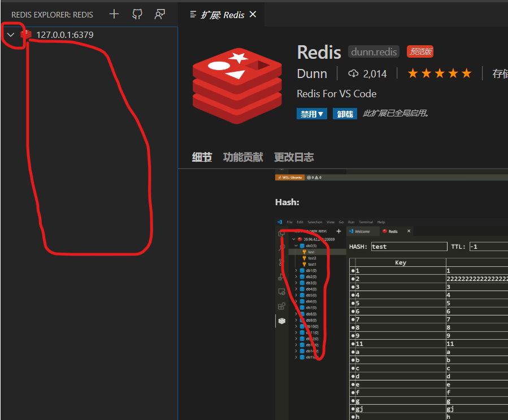
Task: Click the 此扩展已全局启用 status text
Action: [396, 114]
